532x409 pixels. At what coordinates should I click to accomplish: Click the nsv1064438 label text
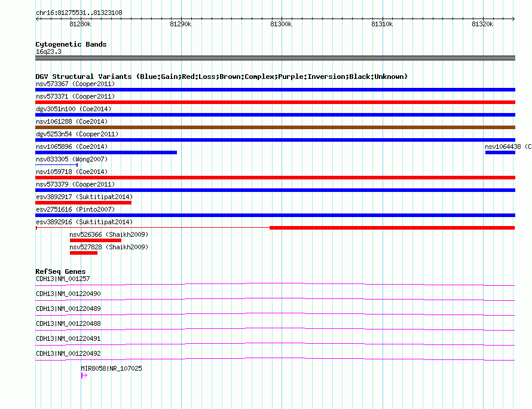pyautogui.click(x=508, y=146)
